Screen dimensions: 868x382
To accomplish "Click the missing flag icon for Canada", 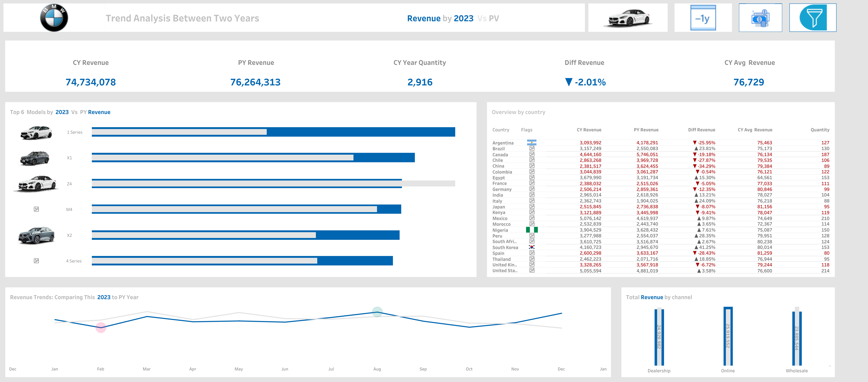I will 532,154.
